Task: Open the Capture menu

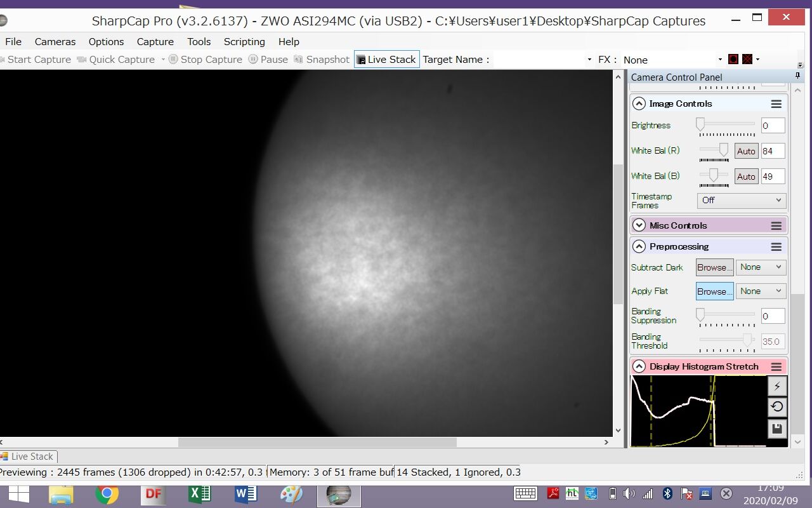Action: click(x=155, y=41)
